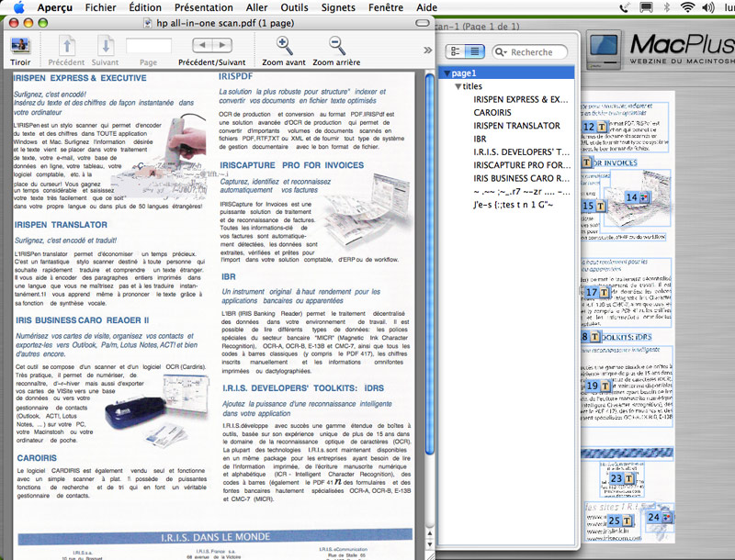Click text zone marker 23 in background window
This screenshot has width=735, height=560.
[622, 478]
